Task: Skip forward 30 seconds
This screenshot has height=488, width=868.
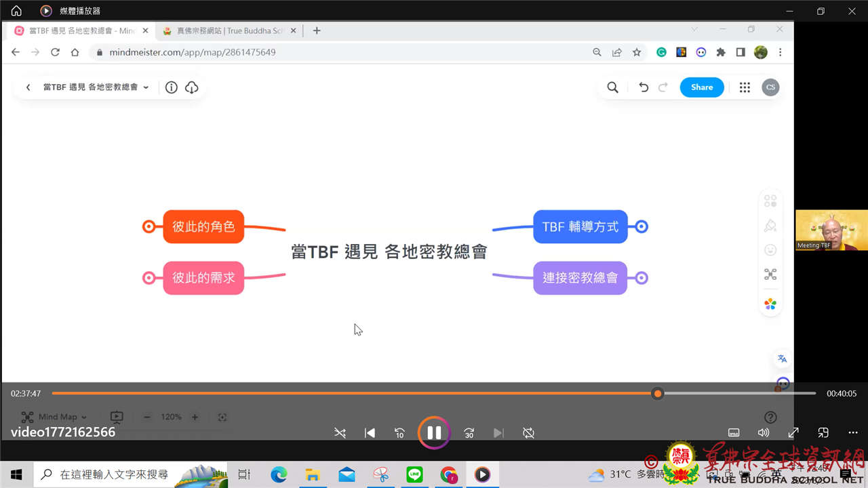Action: (469, 433)
